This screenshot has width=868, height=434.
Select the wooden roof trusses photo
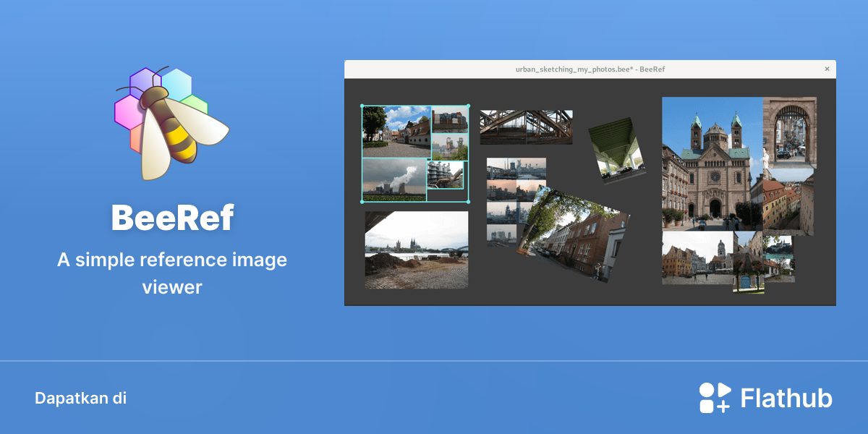tap(526, 127)
